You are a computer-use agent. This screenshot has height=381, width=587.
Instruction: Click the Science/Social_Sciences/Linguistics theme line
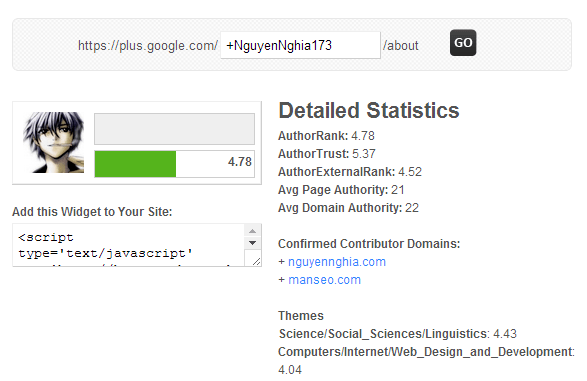point(398,333)
